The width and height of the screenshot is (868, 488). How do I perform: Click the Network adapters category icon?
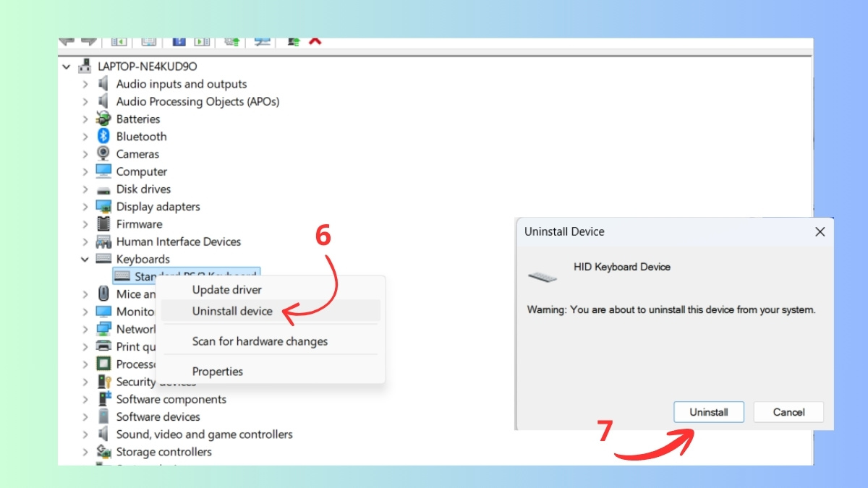pos(103,329)
